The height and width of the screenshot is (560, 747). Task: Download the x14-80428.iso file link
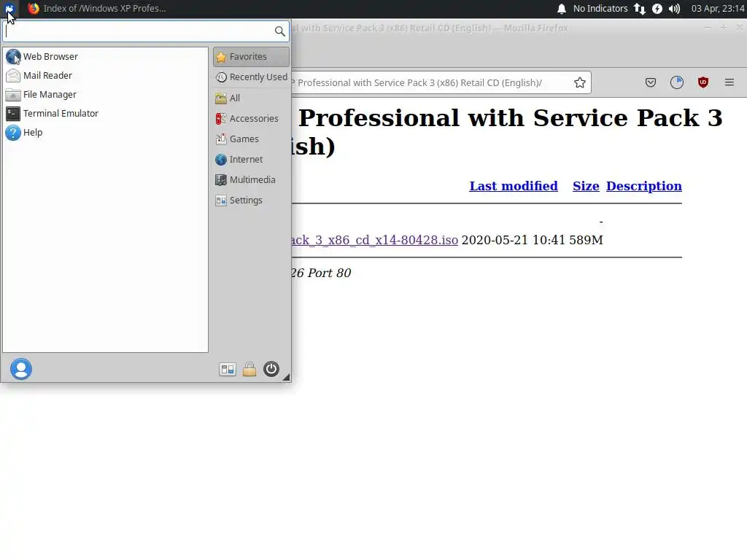pos(375,240)
